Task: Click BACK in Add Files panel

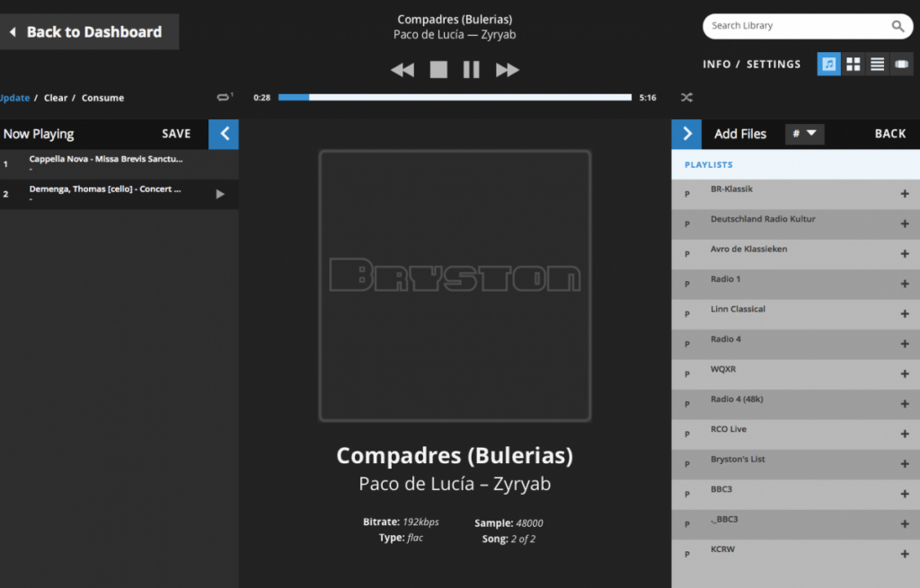Action: coord(890,134)
